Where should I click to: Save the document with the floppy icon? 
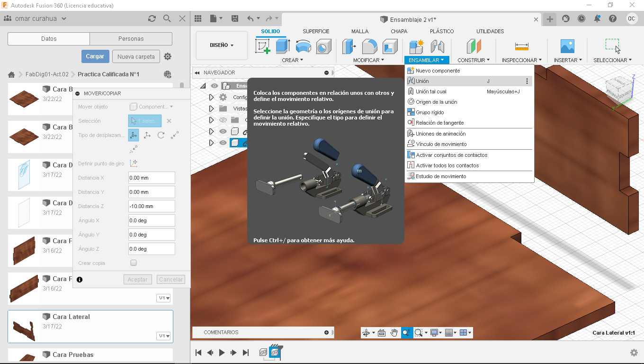(x=235, y=18)
